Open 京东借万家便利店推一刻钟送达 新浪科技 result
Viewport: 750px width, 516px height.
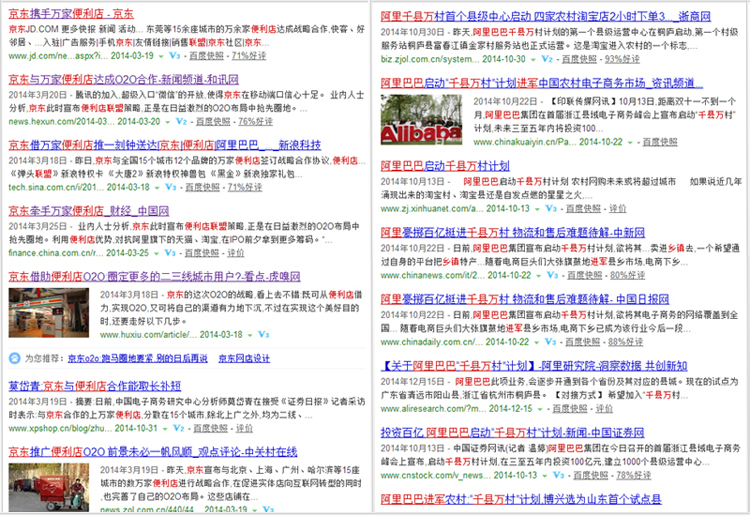(x=165, y=145)
